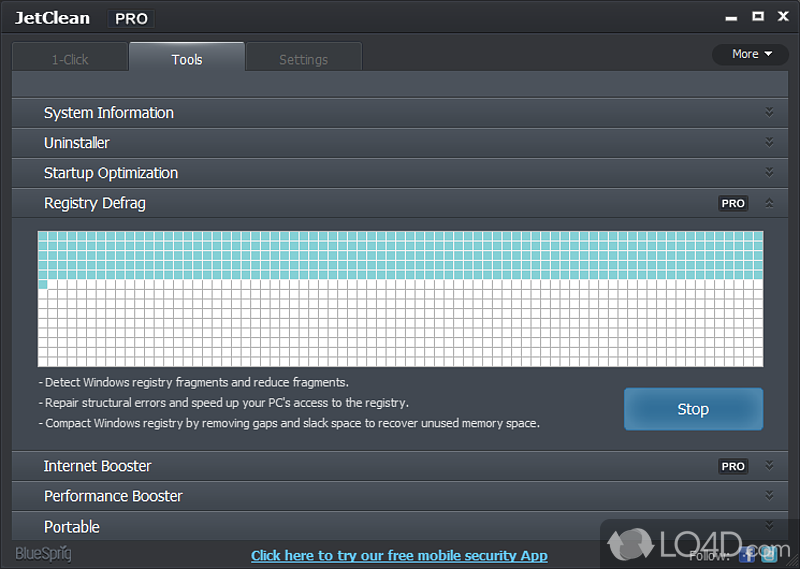Collapse the Registry Defrag section chevron
Screen dimensions: 800x569
click(769, 203)
